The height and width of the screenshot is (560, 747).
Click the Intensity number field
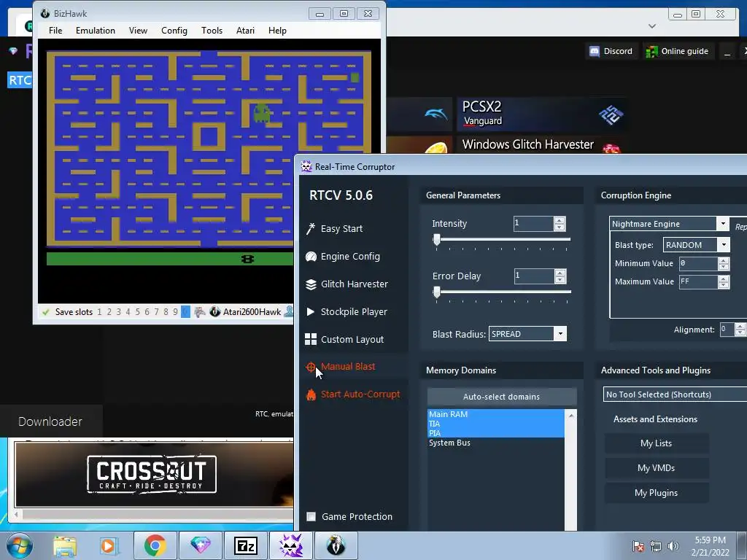click(533, 224)
